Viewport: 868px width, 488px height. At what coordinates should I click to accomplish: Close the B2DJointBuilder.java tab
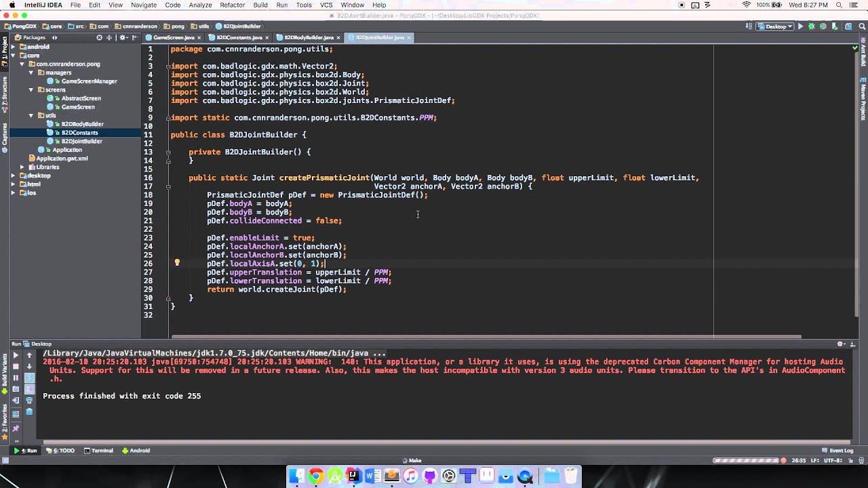tap(409, 38)
